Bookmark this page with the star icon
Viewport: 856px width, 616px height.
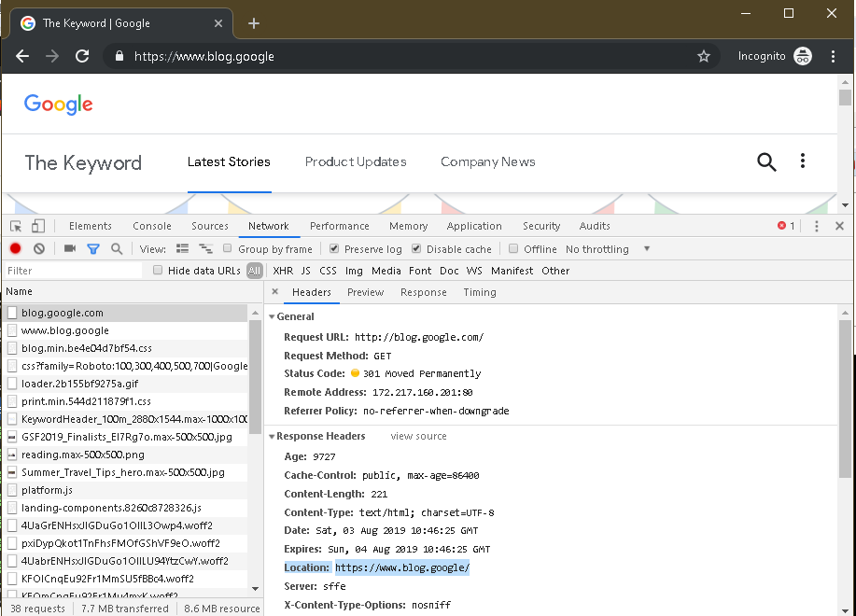pyautogui.click(x=704, y=56)
